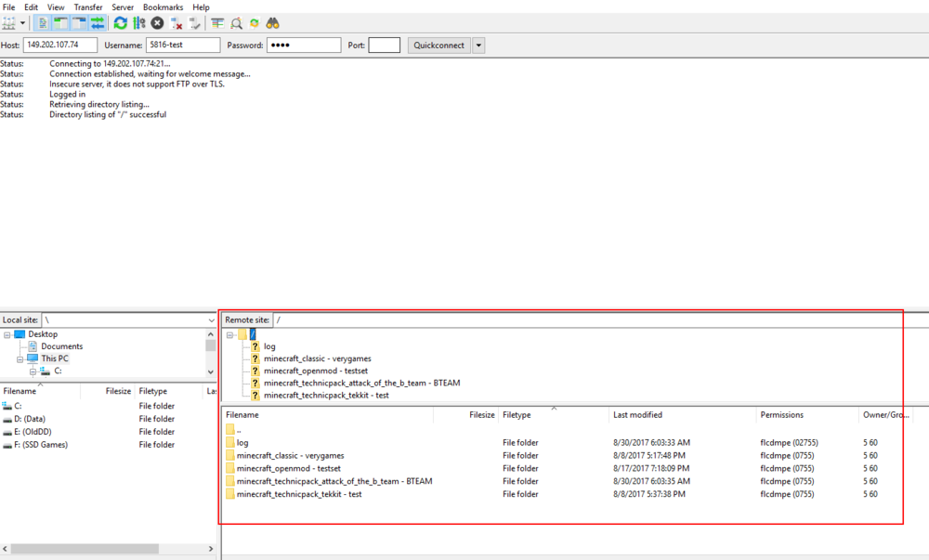Open the Quickconnect history dropdown arrow
The height and width of the screenshot is (560, 929).
pyautogui.click(x=478, y=46)
